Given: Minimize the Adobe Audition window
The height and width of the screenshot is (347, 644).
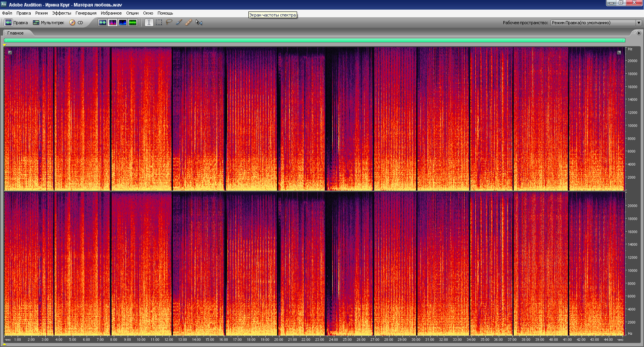Looking at the screenshot, I should click(611, 3).
